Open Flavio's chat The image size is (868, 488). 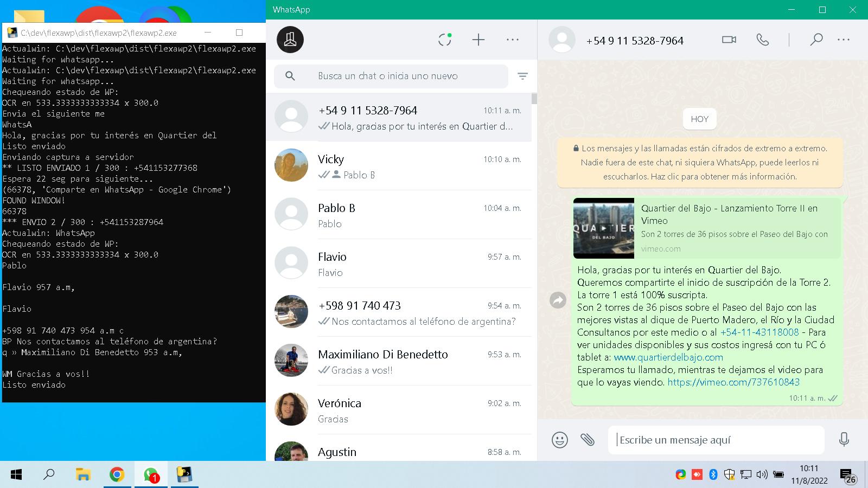pyautogui.click(x=399, y=264)
